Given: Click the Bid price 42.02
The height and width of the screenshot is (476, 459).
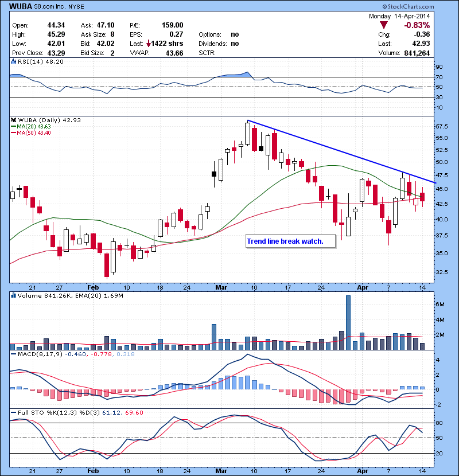Looking at the screenshot, I should point(106,44).
